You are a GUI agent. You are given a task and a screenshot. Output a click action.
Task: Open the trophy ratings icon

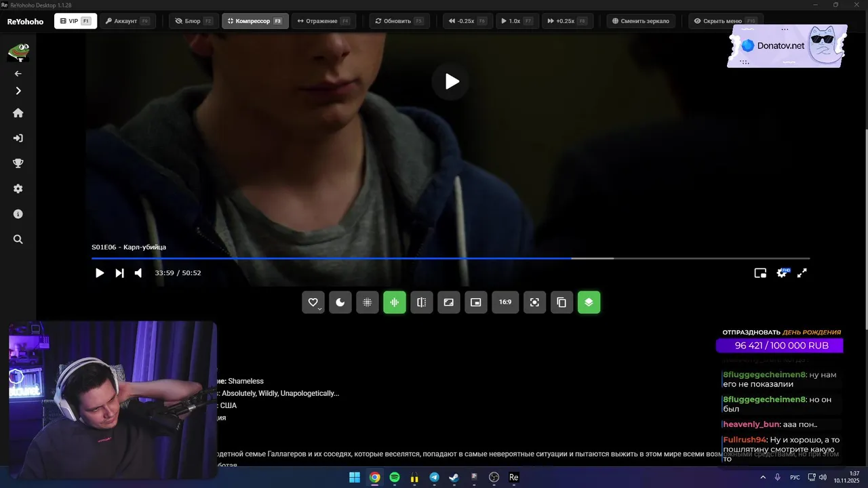pyautogui.click(x=18, y=163)
